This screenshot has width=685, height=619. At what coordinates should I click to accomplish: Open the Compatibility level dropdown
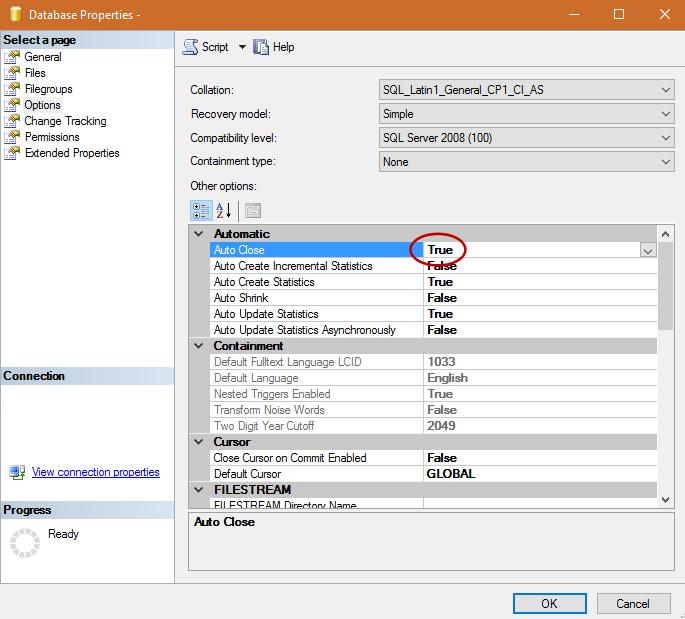point(526,138)
